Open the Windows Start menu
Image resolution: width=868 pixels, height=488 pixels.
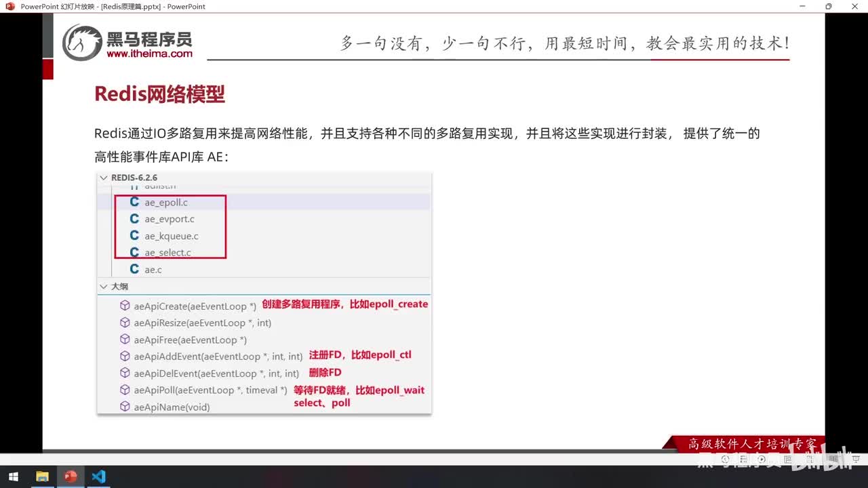13,476
